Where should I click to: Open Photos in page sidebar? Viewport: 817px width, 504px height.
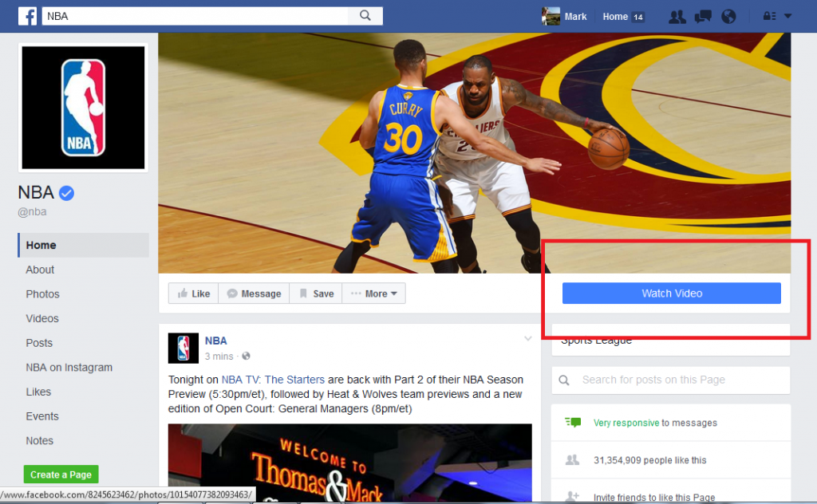point(43,294)
